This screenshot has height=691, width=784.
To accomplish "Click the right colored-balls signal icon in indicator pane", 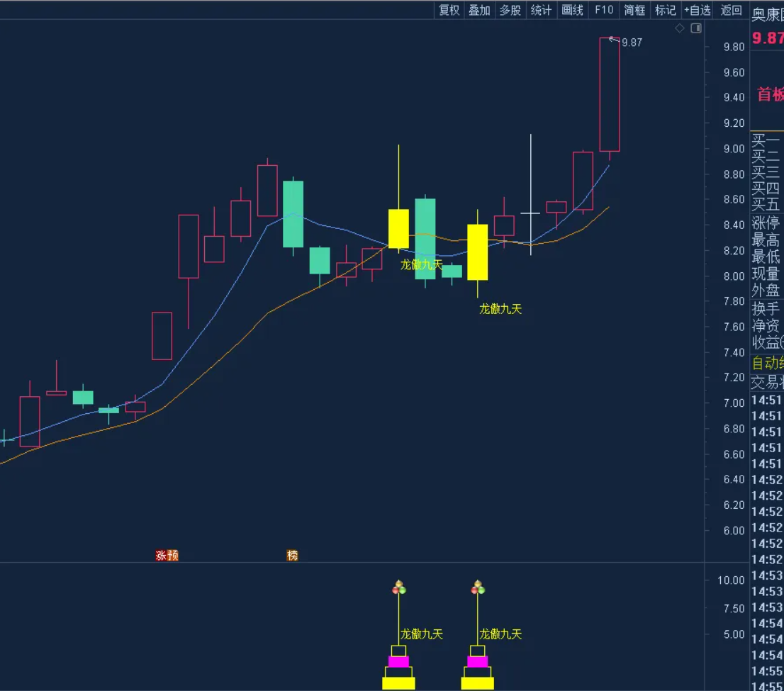I will tap(478, 588).
